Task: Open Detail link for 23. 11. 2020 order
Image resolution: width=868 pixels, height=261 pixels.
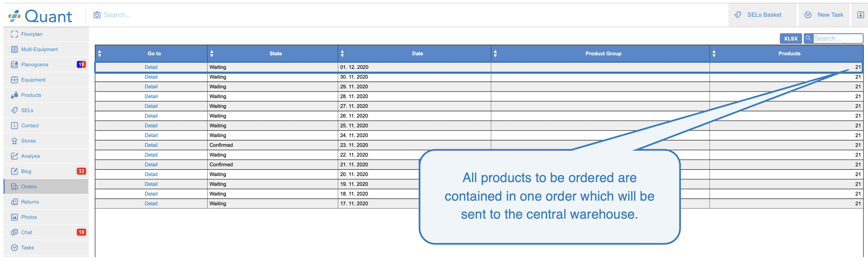Action: pyautogui.click(x=151, y=145)
